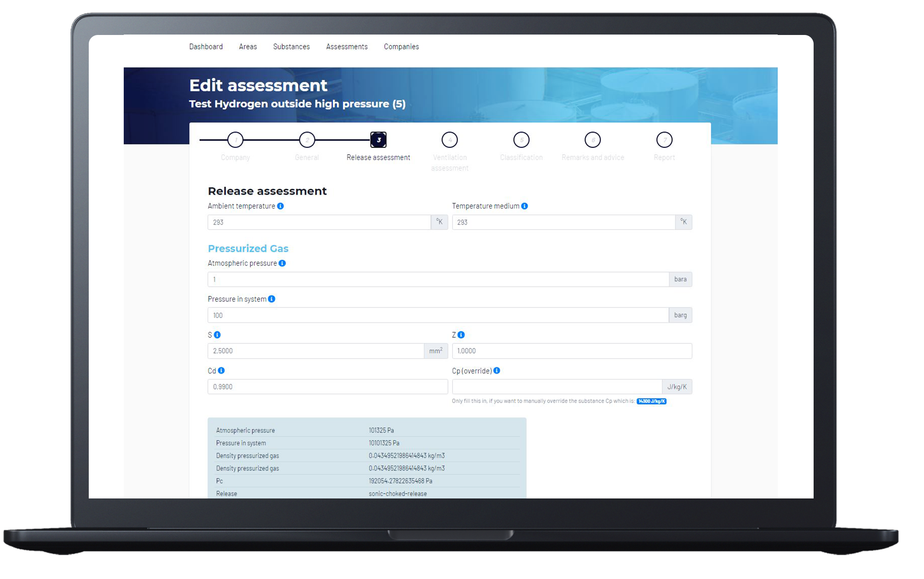This screenshot has height=579, width=924.
Task: Click the Ambient temperature input field
Action: 319,222
